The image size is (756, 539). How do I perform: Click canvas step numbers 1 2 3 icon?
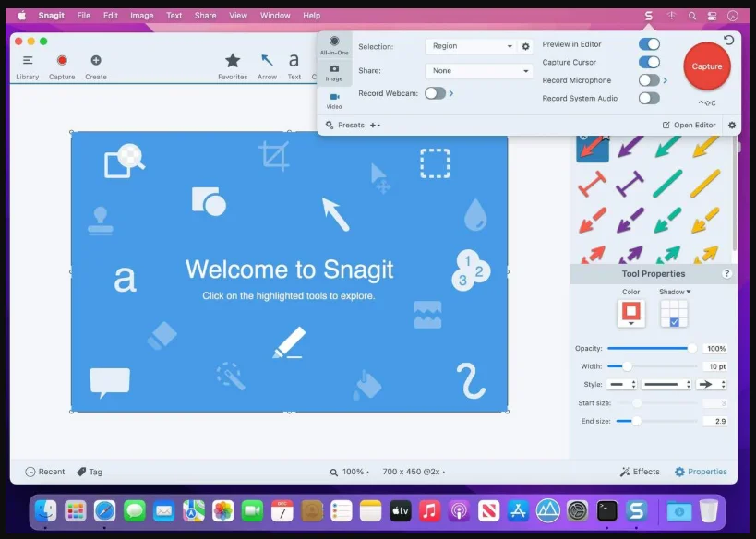pos(471,270)
